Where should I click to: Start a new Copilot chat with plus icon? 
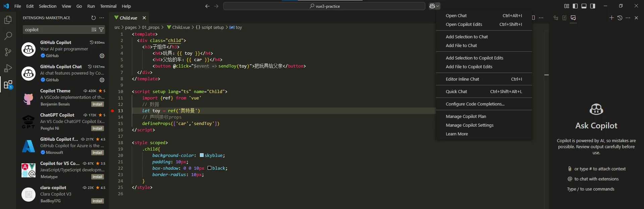(611, 18)
